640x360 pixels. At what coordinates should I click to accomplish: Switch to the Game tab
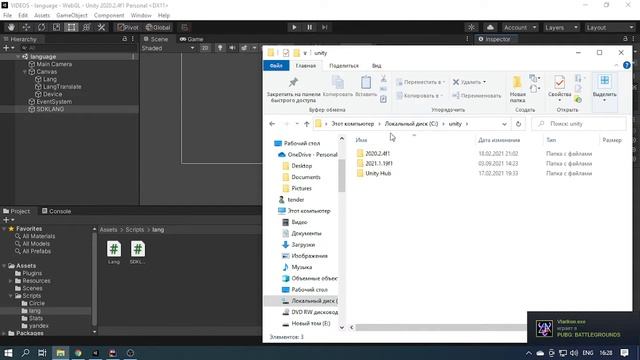click(x=191, y=39)
